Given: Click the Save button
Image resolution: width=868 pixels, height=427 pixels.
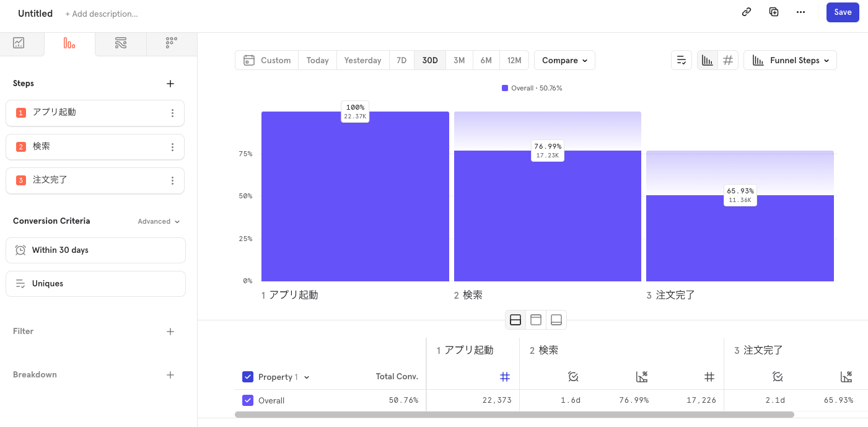Looking at the screenshot, I should point(843,12).
